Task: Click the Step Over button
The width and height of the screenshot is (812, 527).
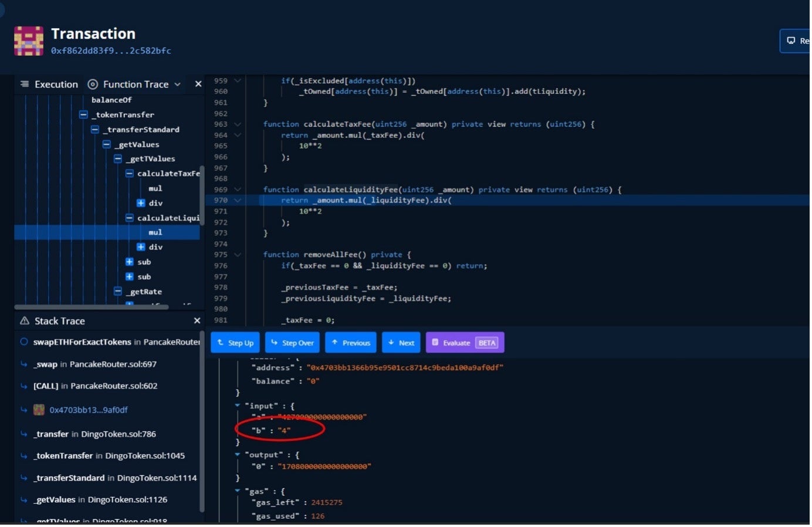Action: (x=292, y=343)
